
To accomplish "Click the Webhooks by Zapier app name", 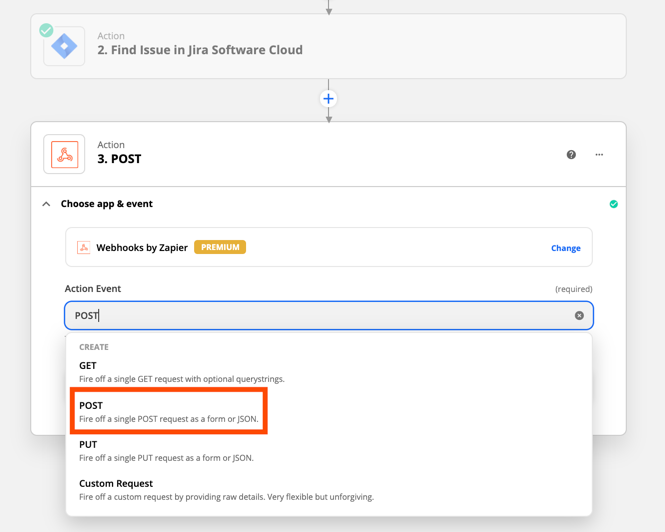I will click(x=142, y=248).
